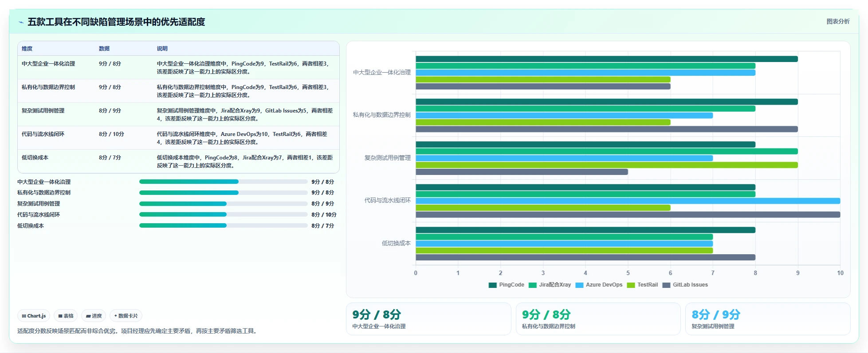Open the 复杂测试用例管理 score card
This screenshot has width=868, height=353.
click(767, 319)
